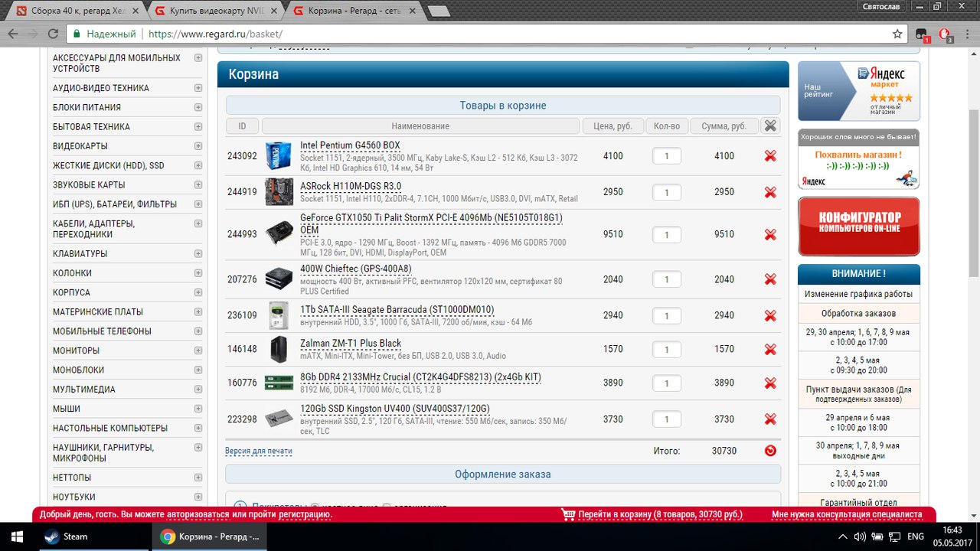Remove Intel Pentium G4560 from basket
The height and width of the screenshot is (551, 980).
coord(770,156)
